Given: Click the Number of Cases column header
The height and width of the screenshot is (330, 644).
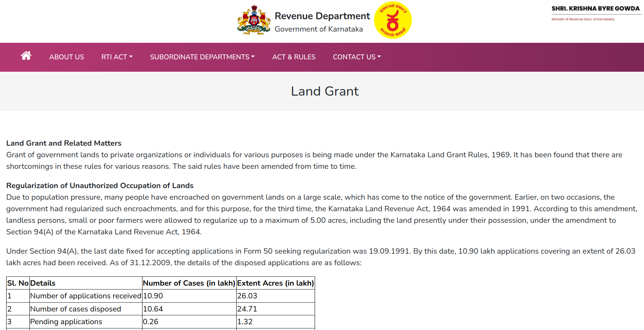Looking at the screenshot, I should point(189,283).
